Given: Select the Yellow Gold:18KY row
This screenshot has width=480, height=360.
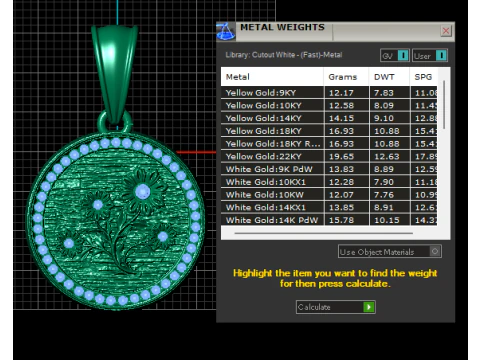Looking at the screenshot, I should coord(329,131).
